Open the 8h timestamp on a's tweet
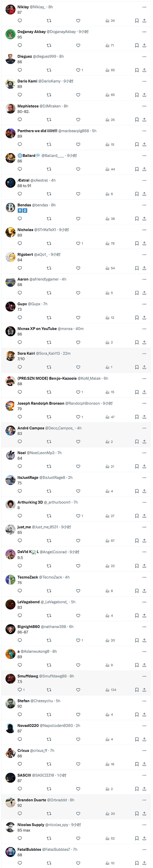Image resolution: width=153 pixels, height=868 pixels. [x=55, y=651]
